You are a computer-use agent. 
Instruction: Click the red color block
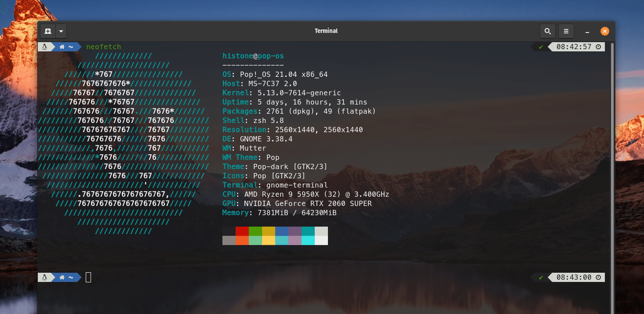click(242, 231)
